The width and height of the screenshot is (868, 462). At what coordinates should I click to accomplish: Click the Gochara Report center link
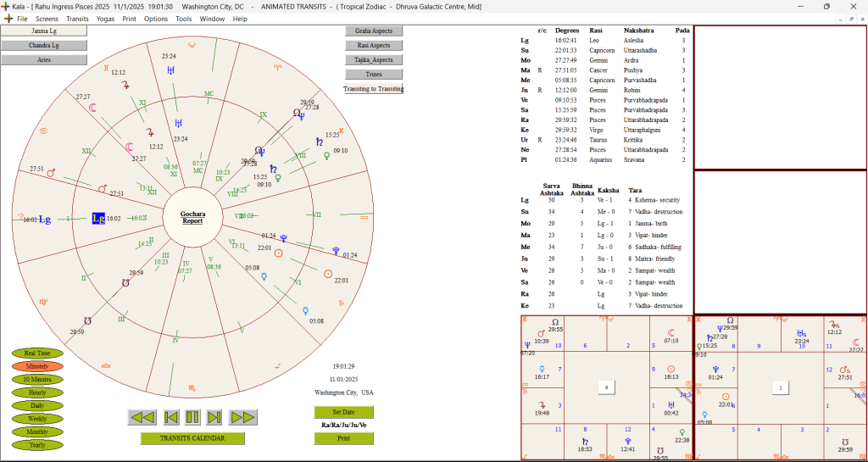tap(194, 218)
